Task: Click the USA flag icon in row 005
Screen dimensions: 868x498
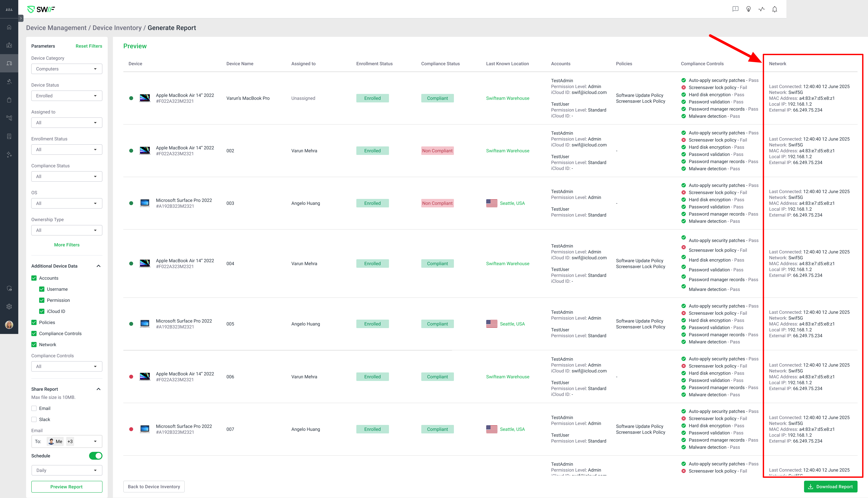Action: coord(492,324)
